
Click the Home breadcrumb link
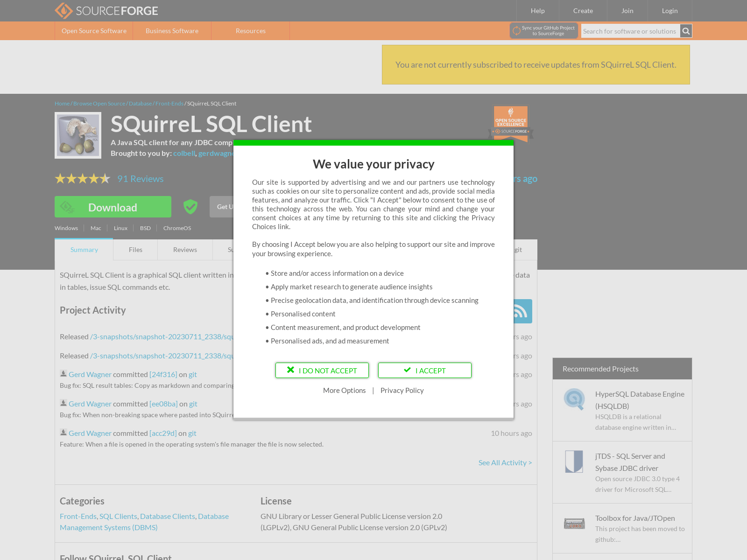(62, 104)
